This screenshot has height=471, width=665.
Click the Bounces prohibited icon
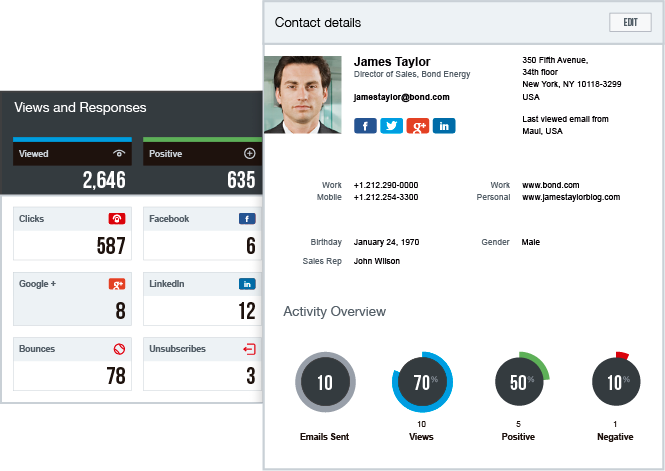coord(117,349)
